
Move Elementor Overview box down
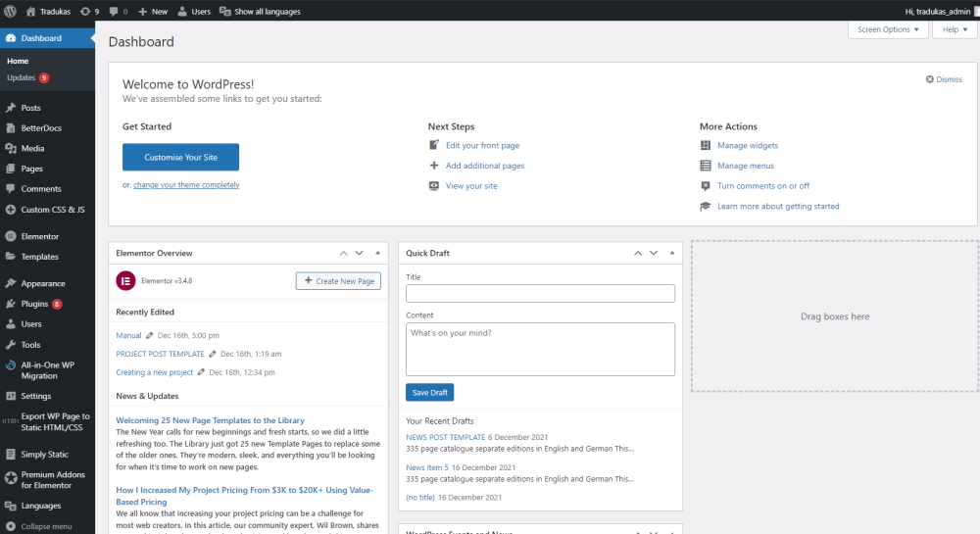click(x=359, y=253)
